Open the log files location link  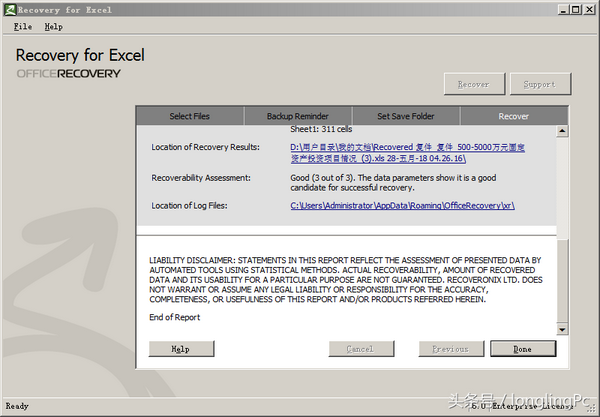(402, 206)
